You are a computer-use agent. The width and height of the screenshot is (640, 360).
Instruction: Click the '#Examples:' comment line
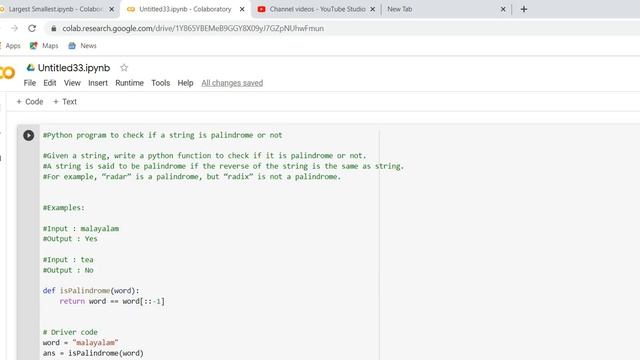64,208
